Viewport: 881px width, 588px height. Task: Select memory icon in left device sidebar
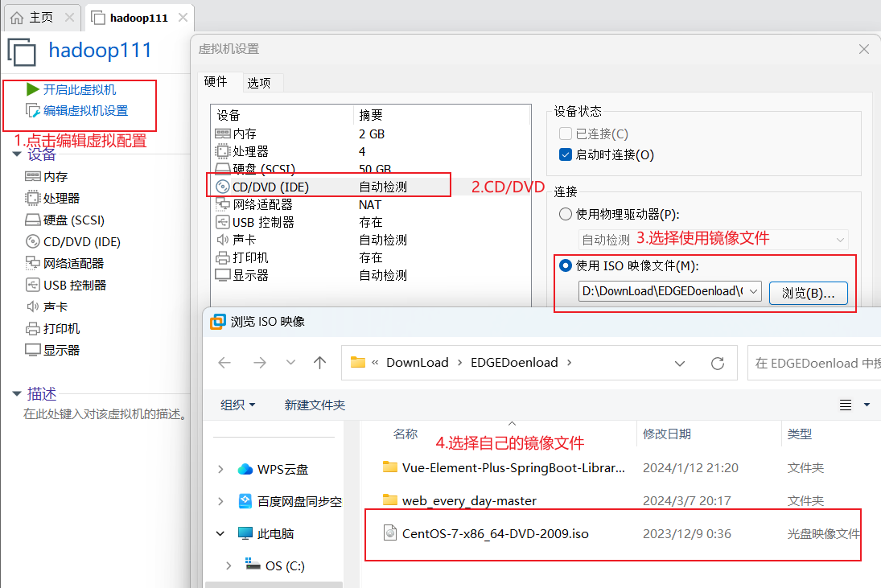click(33, 176)
